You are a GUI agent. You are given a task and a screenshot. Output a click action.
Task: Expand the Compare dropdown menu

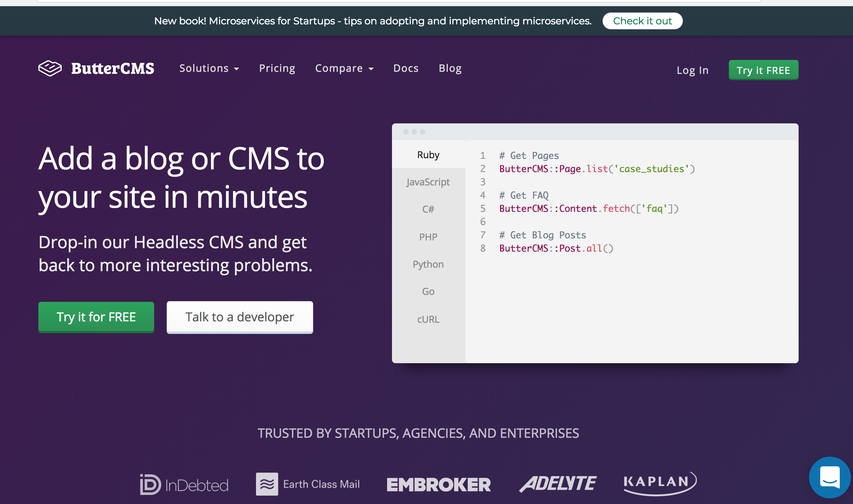pos(345,68)
